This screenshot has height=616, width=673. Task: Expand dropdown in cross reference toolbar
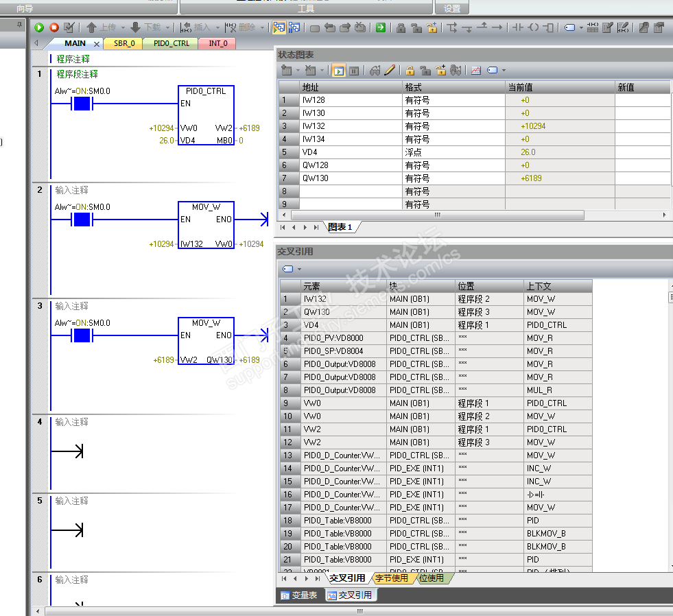click(x=300, y=269)
